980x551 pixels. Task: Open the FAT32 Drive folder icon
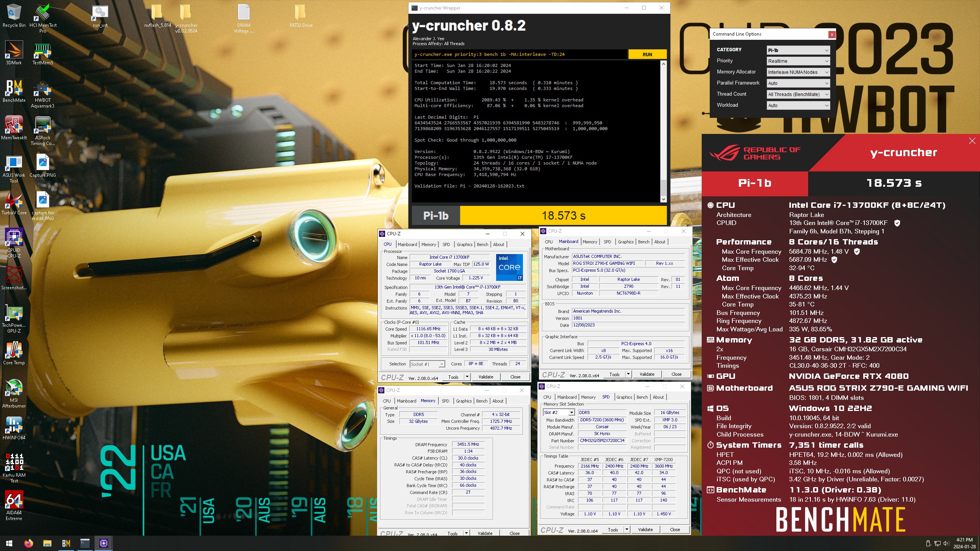click(301, 16)
